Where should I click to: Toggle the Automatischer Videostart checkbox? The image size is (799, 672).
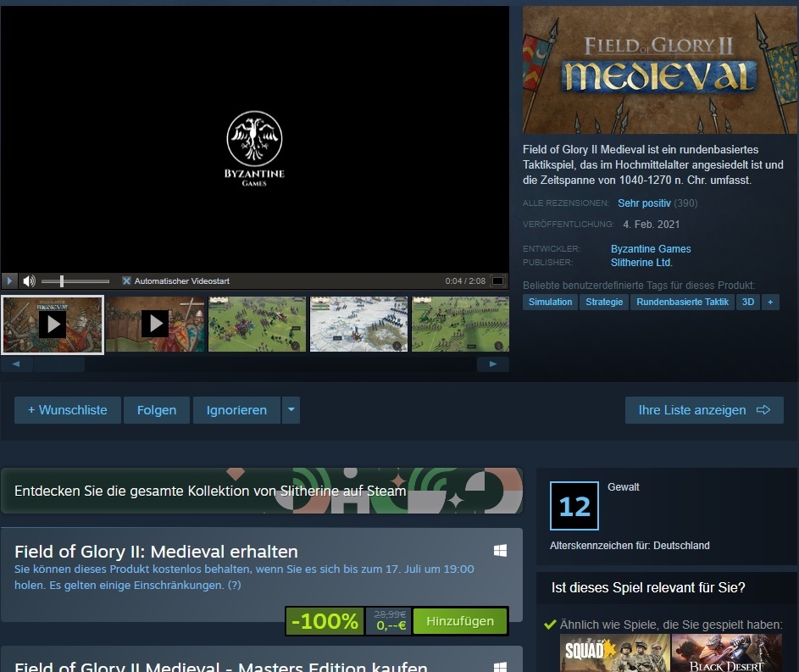pyautogui.click(x=126, y=281)
